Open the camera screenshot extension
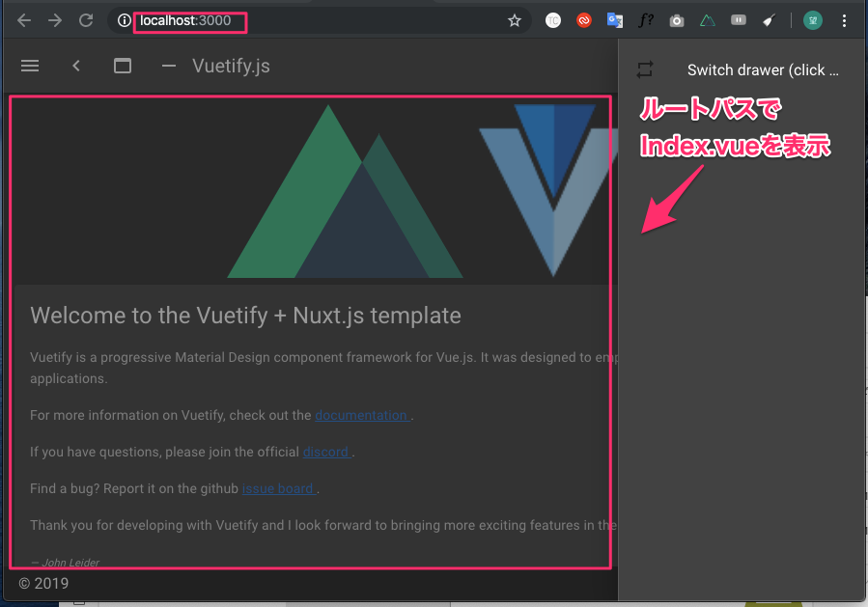 coord(677,21)
